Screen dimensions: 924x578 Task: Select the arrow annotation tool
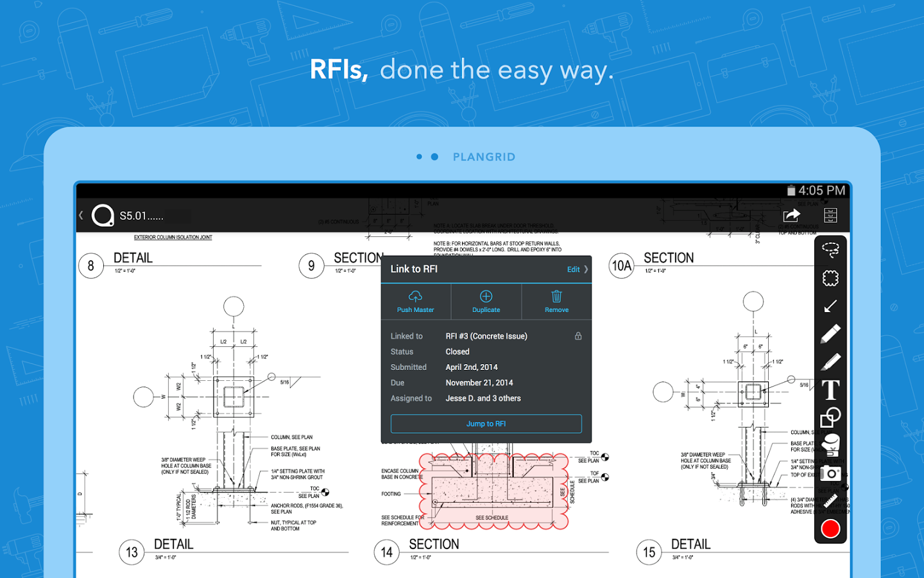[830, 306]
